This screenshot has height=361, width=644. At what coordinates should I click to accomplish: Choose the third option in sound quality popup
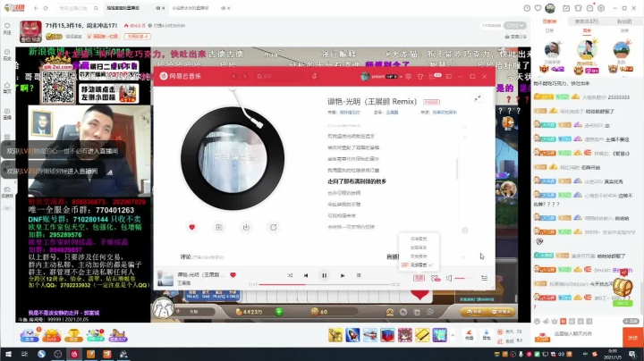point(419,256)
